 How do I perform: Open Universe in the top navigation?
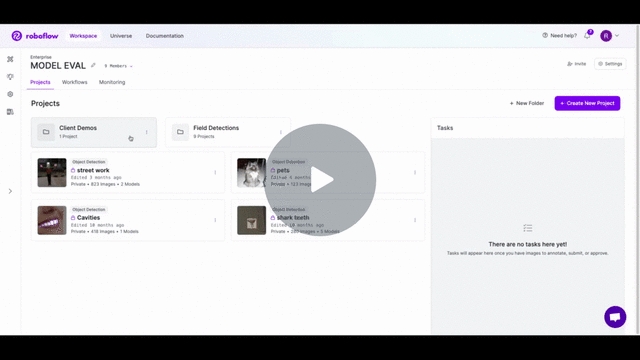121,36
